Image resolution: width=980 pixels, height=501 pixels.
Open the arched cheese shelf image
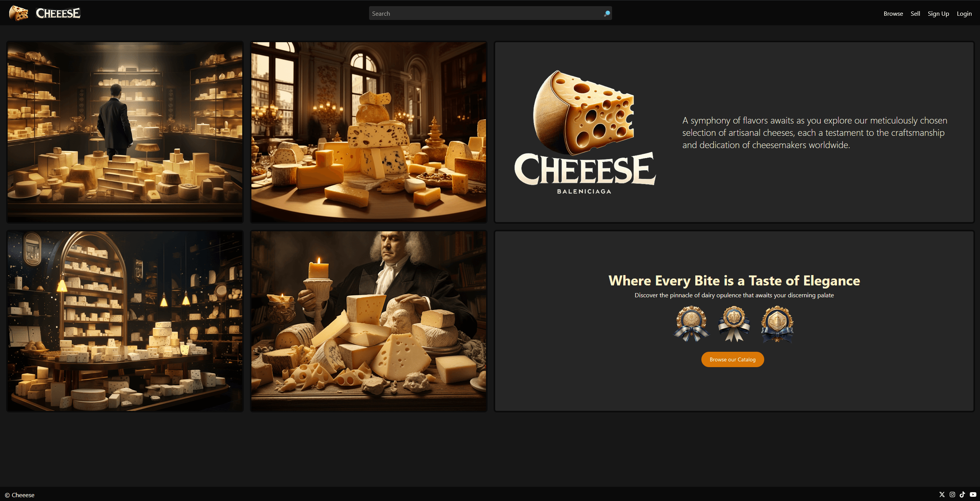(x=125, y=321)
